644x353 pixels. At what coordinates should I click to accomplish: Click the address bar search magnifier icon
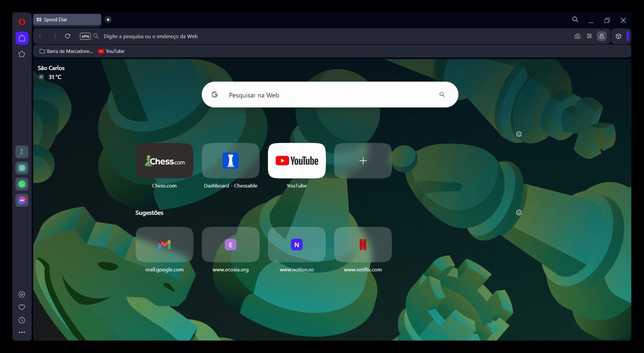click(x=96, y=36)
